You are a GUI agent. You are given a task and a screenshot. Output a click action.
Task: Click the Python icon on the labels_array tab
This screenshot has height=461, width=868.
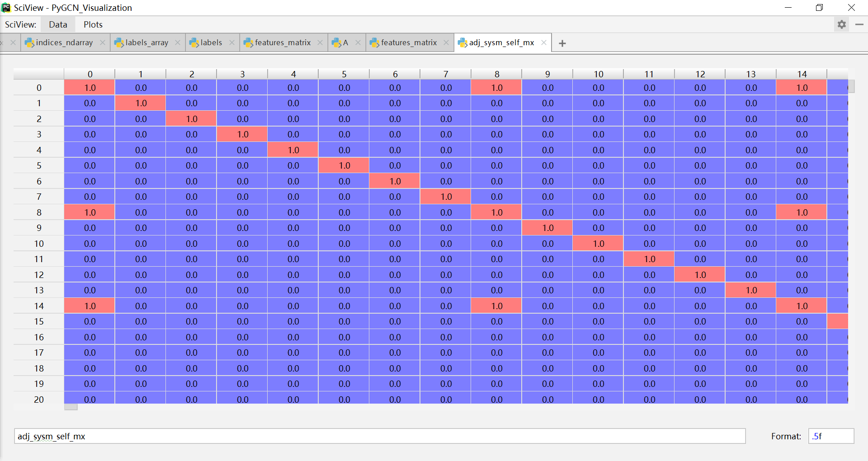coord(119,42)
